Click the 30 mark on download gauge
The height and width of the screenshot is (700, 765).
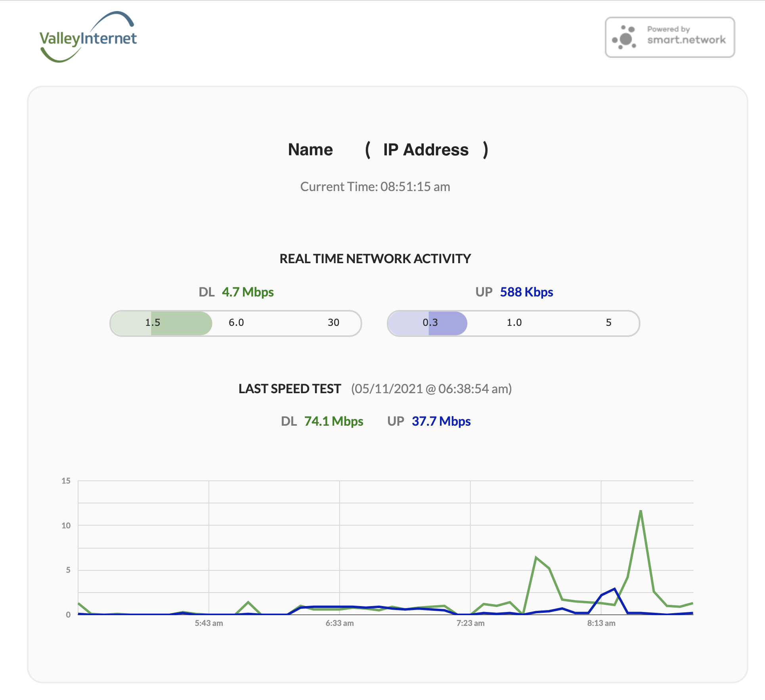[333, 323]
